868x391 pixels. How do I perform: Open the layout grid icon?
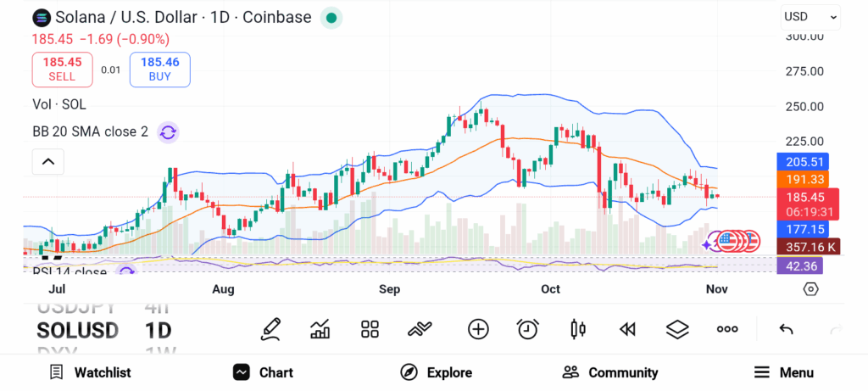[370, 329]
